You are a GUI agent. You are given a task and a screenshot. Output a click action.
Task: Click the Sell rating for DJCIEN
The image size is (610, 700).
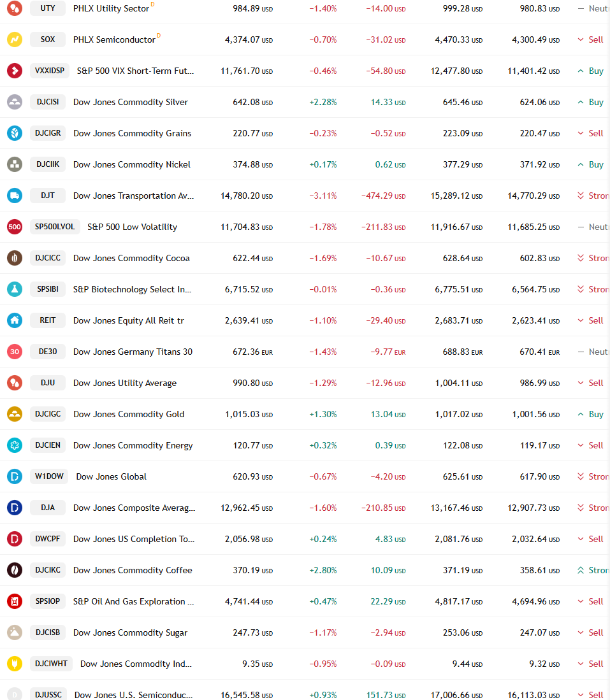pos(590,445)
